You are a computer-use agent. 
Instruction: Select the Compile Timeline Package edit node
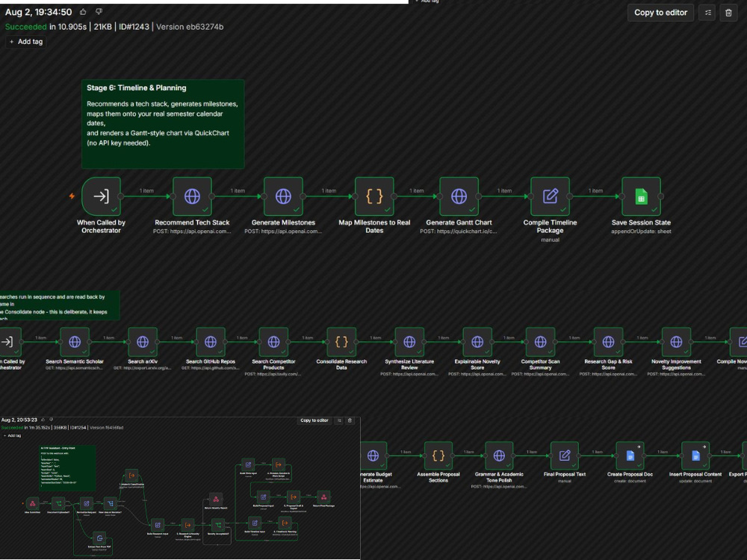click(x=550, y=196)
